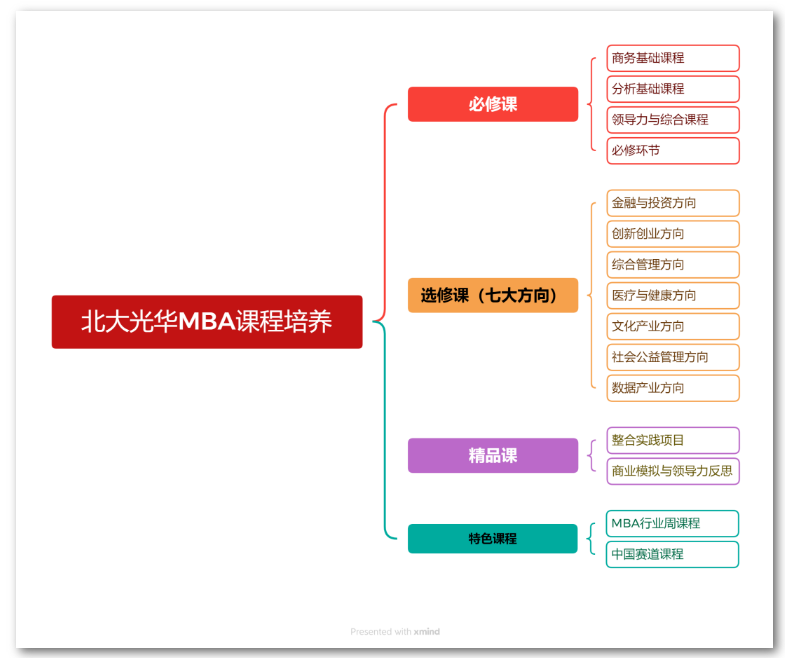Viewport: 785px width, 658px height.
Task: Click the 医疗与健康方向 subtopic
Action: point(673,295)
